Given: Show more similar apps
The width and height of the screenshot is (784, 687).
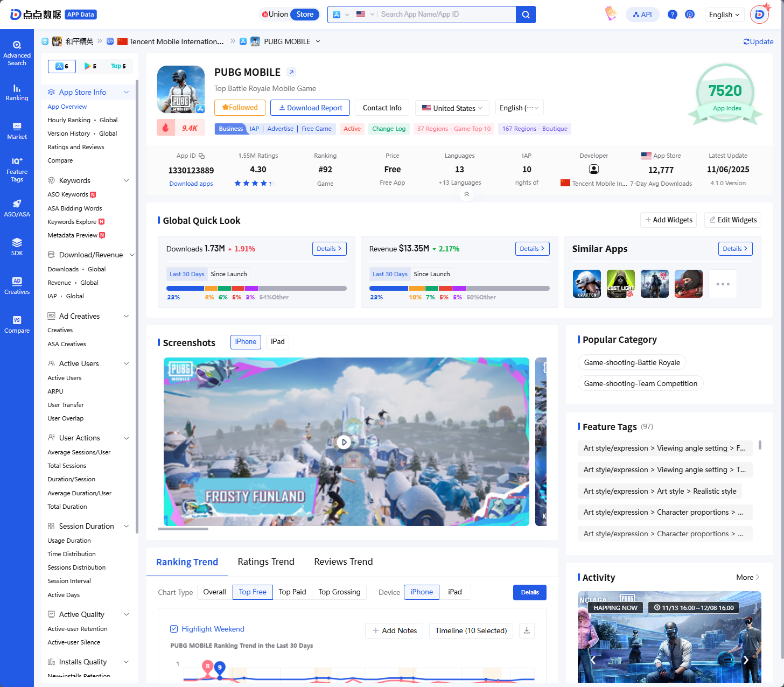Looking at the screenshot, I should (723, 284).
